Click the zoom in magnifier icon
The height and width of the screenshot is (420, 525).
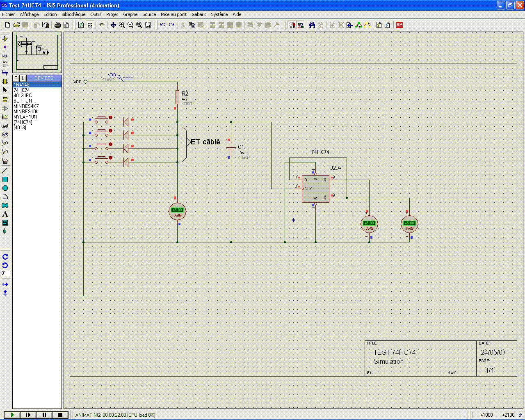click(122, 25)
